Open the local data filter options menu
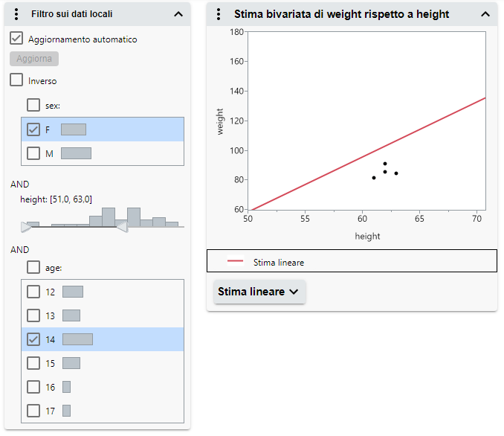Image resolution: width=504 pixels, height=436 pixels. 16,13
